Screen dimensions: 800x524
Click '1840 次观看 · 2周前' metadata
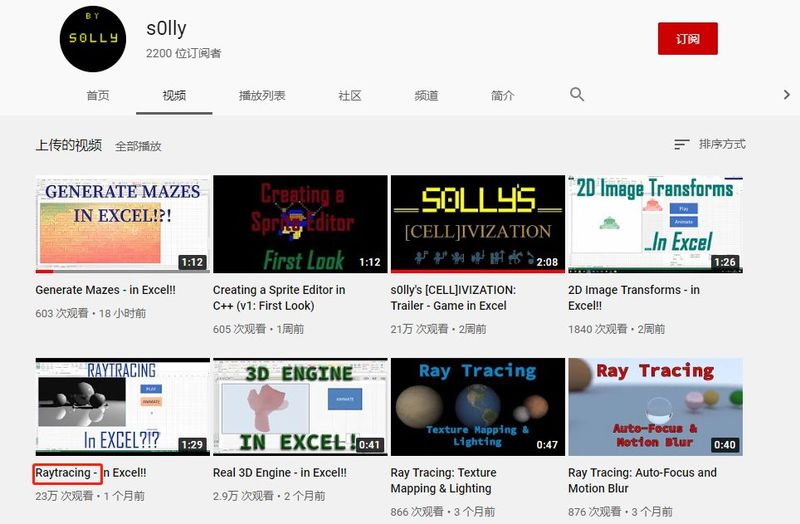[x=617, y=329]
